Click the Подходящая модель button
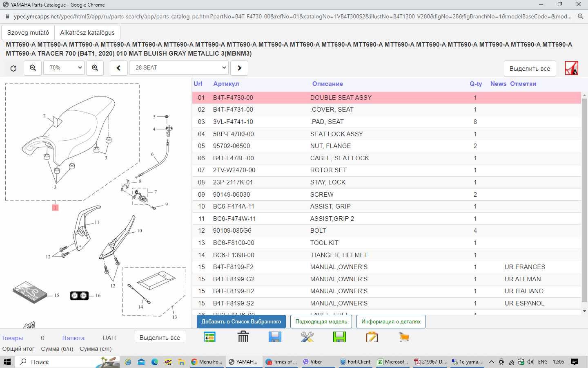The width and height of the screenshot is (588, 368). click(321, 321)
